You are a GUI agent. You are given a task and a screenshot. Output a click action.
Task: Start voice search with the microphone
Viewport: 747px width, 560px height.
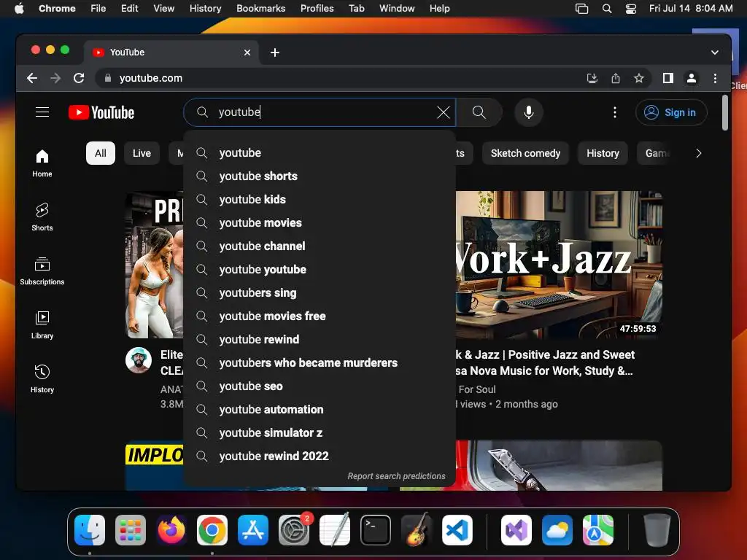(528, 112)
